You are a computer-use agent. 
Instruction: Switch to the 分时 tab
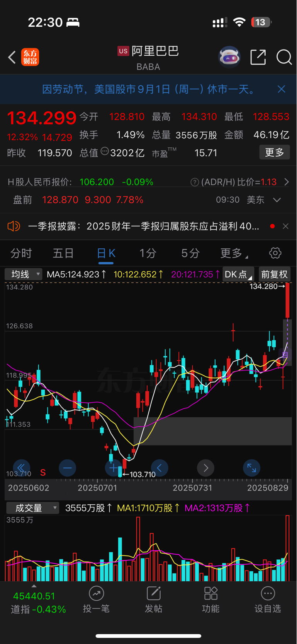coord(21,253)
